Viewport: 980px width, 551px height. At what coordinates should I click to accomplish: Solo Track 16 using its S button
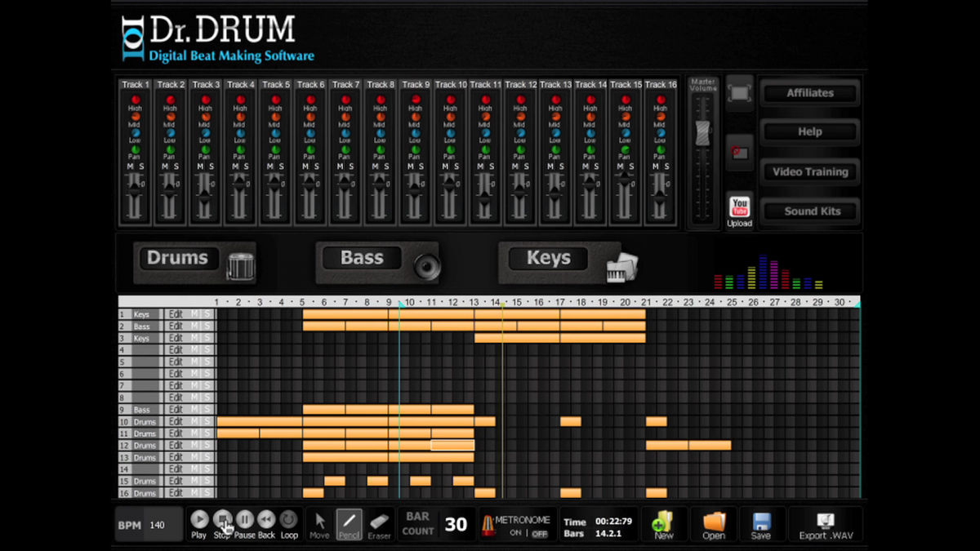tap(667, 166)
